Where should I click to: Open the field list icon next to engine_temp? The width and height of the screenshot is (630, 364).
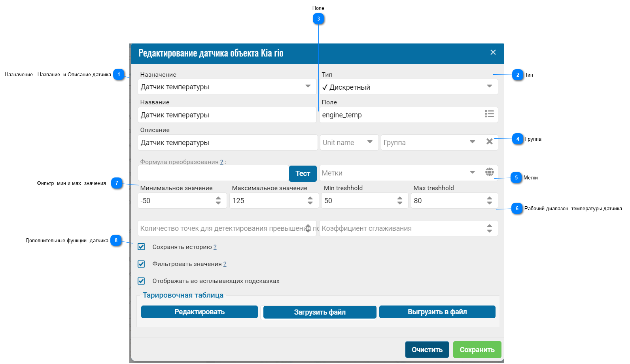click(x=489, y=114)
